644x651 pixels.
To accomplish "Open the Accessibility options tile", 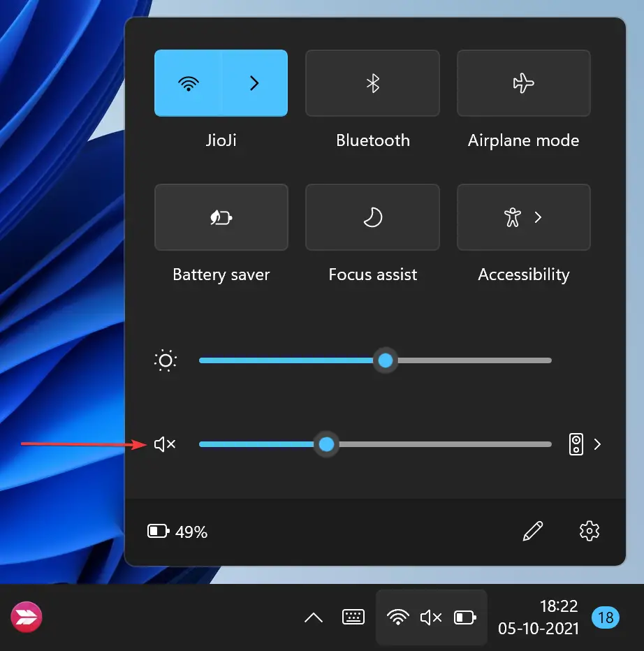I will click(x=524, y=217).
